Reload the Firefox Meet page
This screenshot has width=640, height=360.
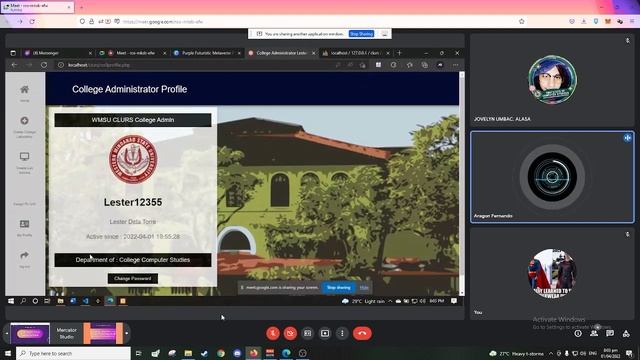(32, 21)
